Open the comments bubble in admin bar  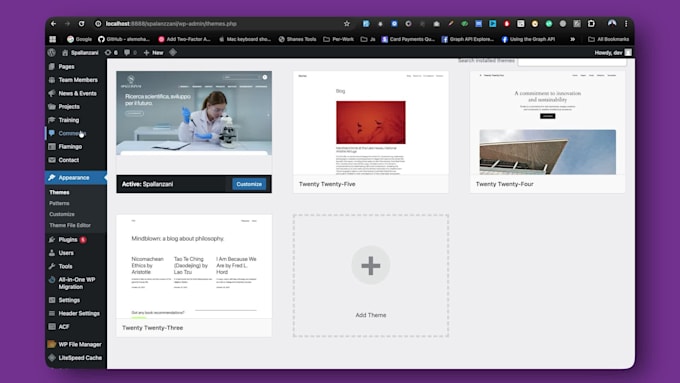130,52
